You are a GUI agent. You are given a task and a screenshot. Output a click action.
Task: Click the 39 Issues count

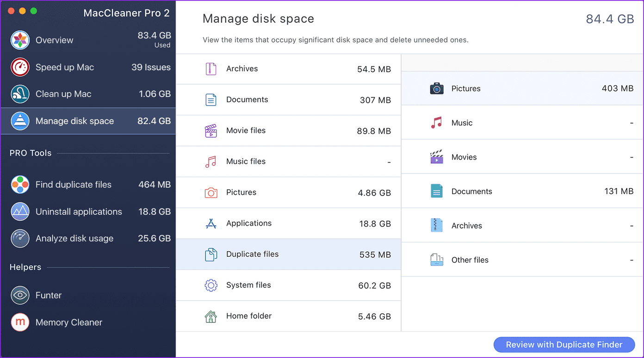pyautogui.click(x=151, y=67)
